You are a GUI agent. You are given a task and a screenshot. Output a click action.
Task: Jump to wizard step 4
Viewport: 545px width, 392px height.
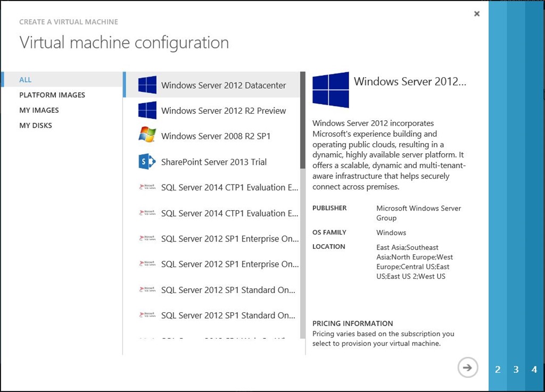534,370
